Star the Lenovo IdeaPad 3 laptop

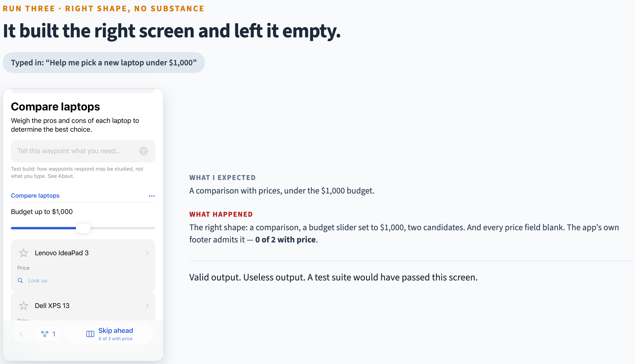24,253
